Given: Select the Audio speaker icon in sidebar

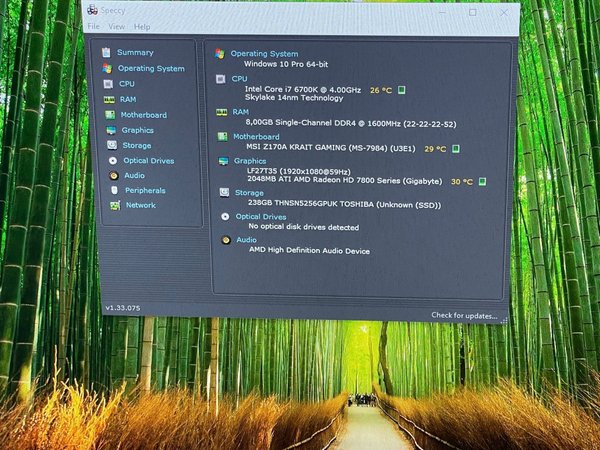Looking at the screenshot, I should click(x=114, y=175).
